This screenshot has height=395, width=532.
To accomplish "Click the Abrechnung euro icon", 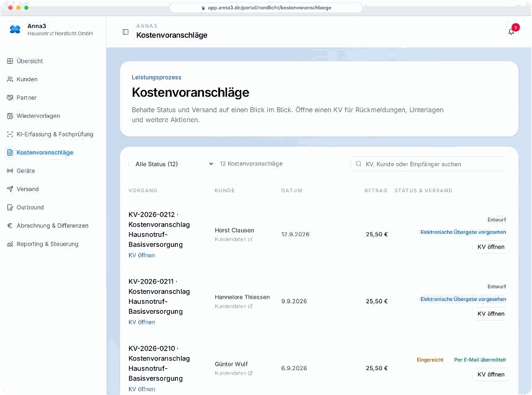I will pyautogui.click(x=10, y=226).
